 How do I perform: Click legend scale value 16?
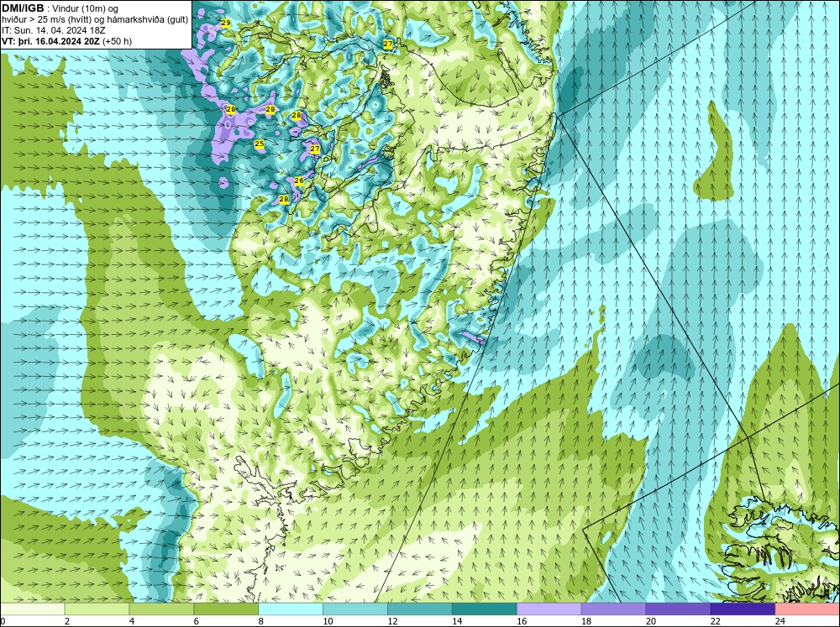[522, 621]
